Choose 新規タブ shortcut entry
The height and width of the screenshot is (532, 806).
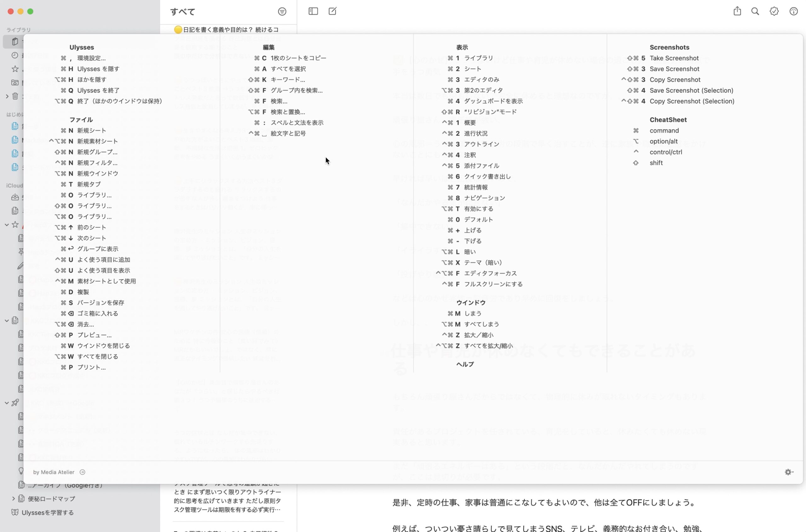click(x=88, y=184)
